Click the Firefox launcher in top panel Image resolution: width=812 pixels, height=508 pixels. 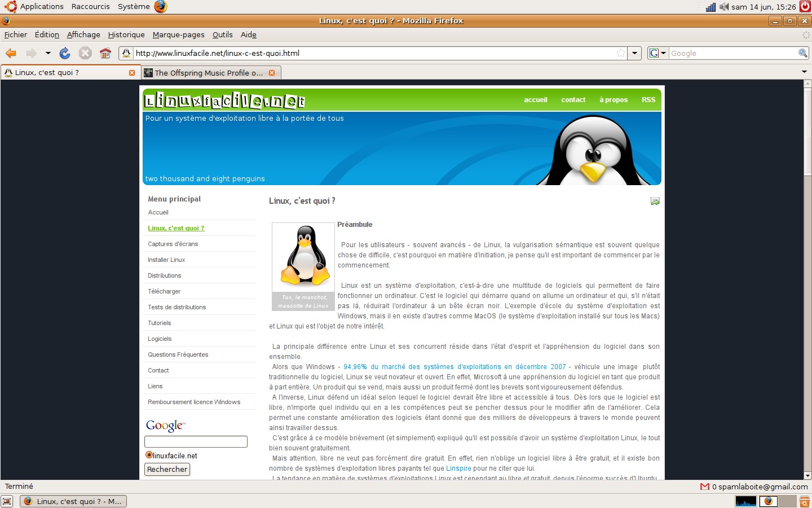click(x=161, y=7)
